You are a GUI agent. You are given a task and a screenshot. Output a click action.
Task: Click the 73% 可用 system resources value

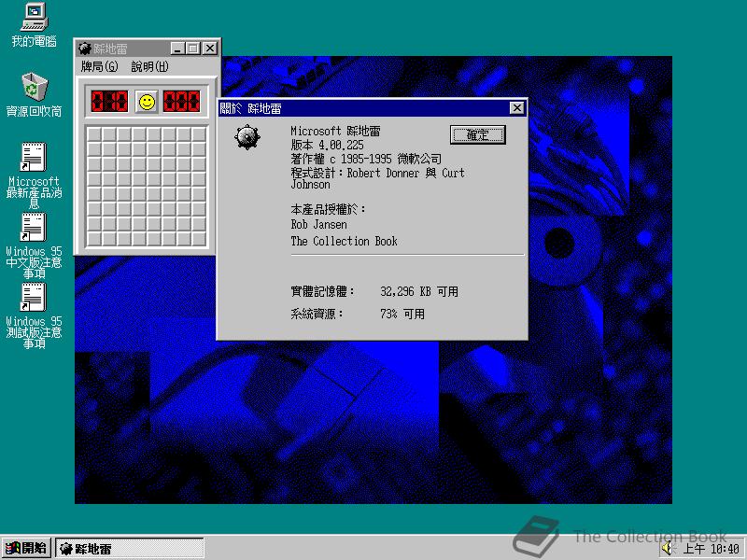(402, 314)
